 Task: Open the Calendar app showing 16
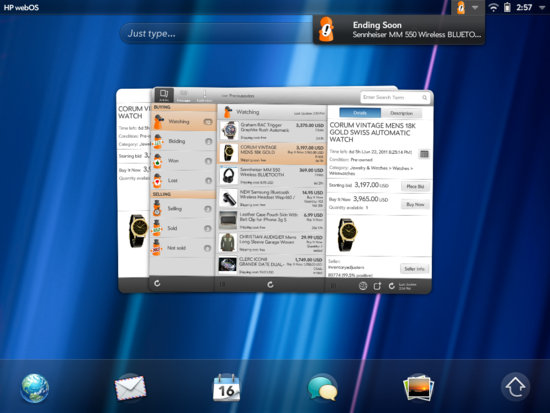coord(227,388)
